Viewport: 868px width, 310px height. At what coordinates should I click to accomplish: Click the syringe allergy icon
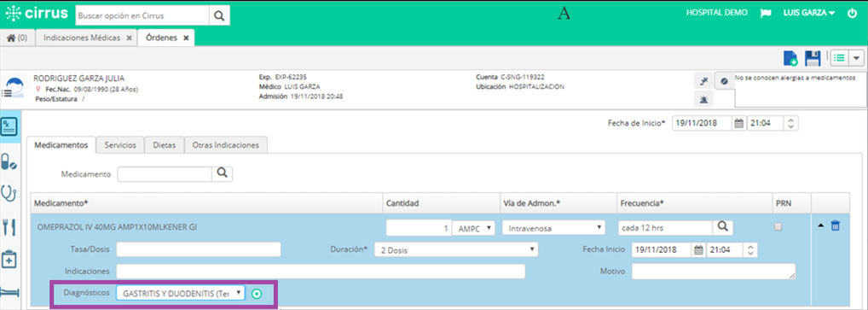click(703, 81)
